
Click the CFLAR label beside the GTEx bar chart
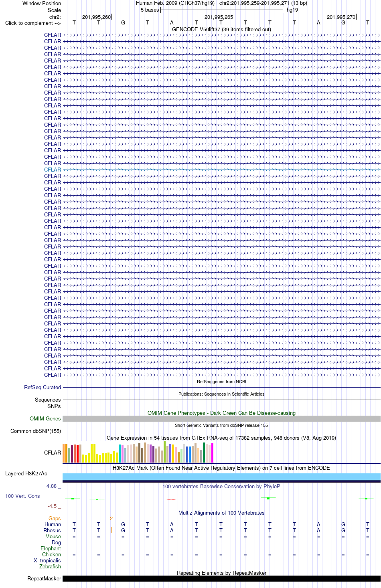coord(53,453)
